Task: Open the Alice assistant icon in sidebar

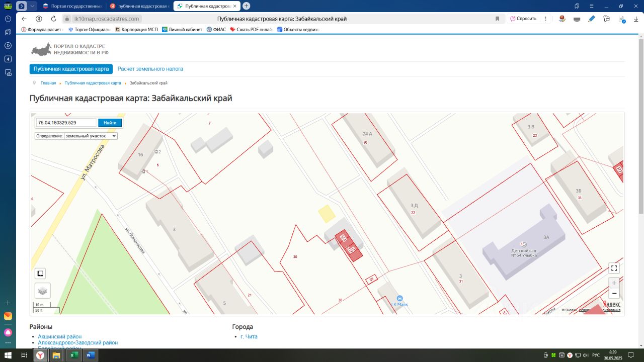Action: pos(8,332)
